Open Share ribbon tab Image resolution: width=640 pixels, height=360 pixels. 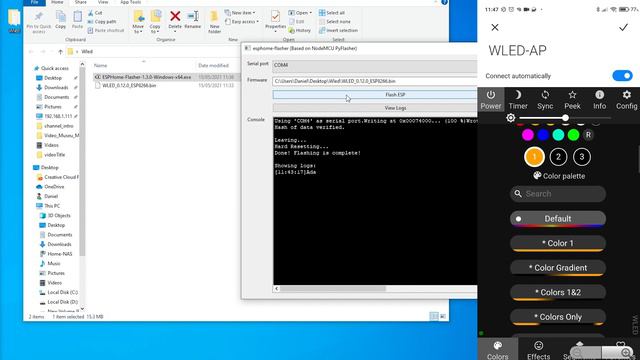pyautogui.click(x=81, y=2)
